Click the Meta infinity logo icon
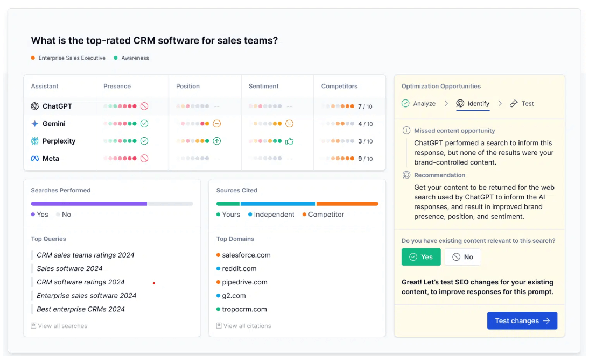This screenshot has height=364, width=589. (35, 159)
